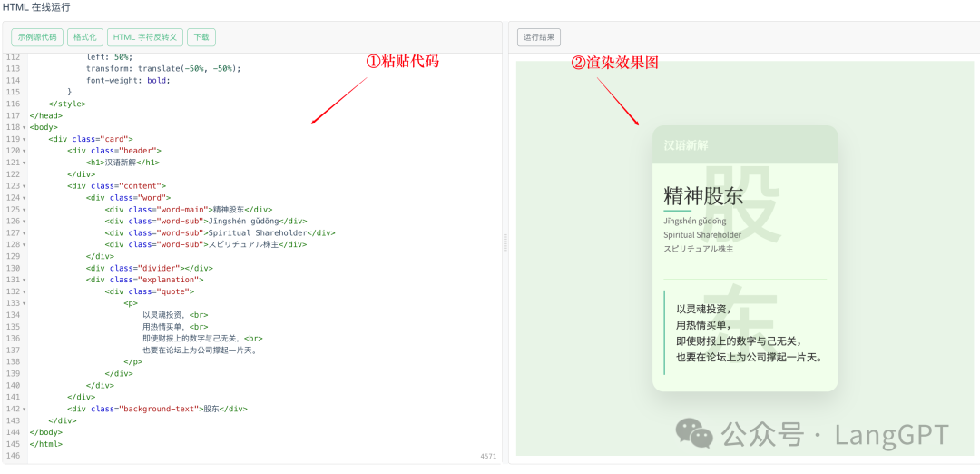Click the 示例源代码 button
This screenshot has width=980, height=474.
pos(37,37)
